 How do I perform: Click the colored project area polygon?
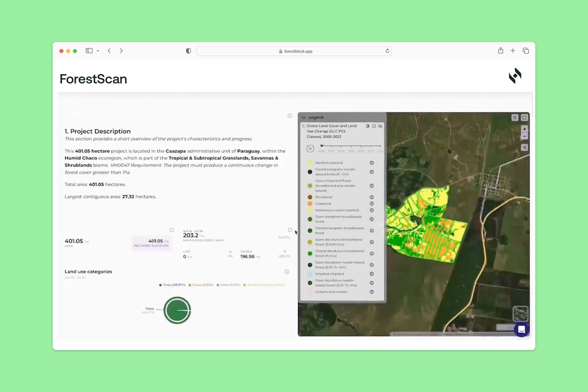(426, 225)
